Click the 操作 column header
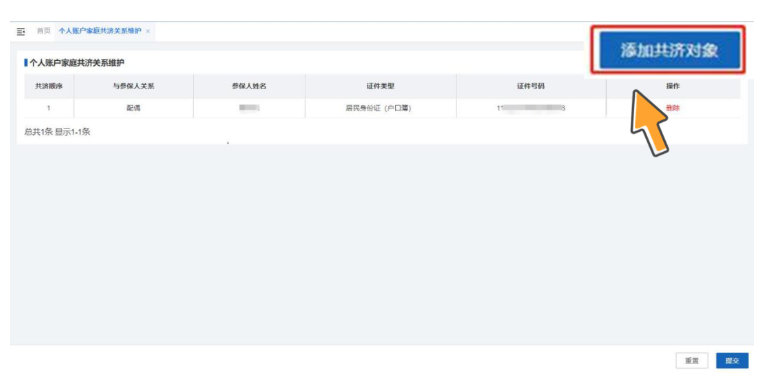Image resolution: width=759 pixels, height=380 pixels. pyautogui.click(x=673, y=86)
